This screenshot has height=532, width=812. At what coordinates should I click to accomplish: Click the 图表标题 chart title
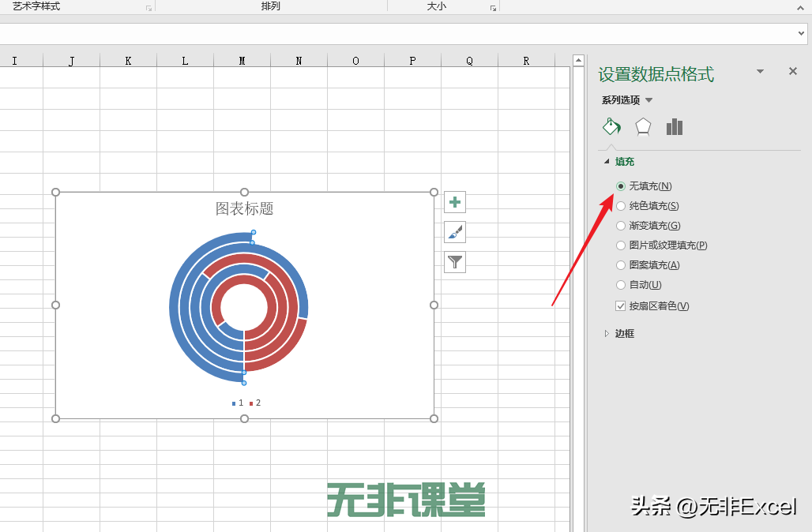(x=244, y=208)
